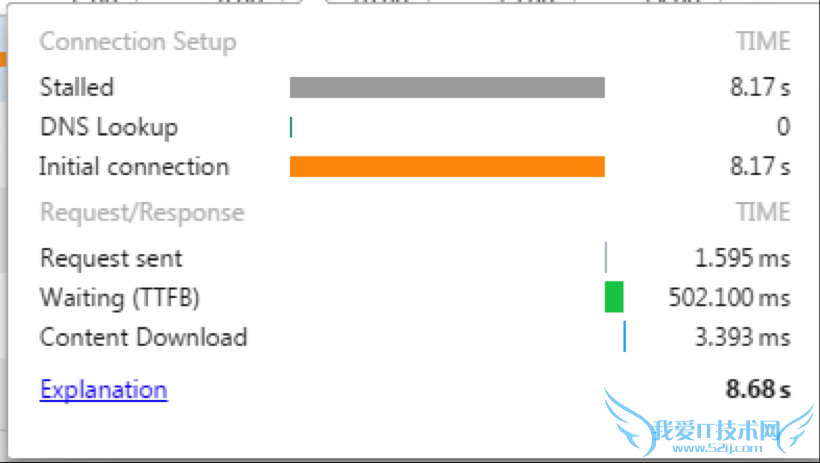Click the gray Stalled timing bar
820x463 pixels.
point(447,88)
